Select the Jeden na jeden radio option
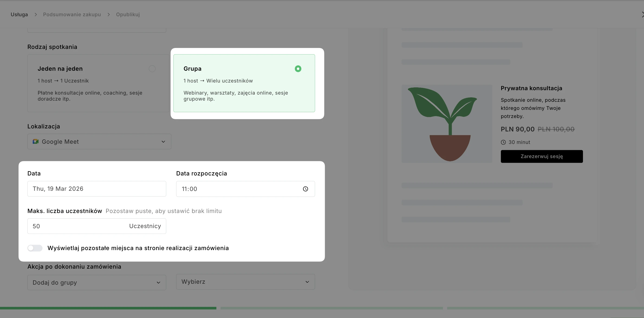Screen dimensions: 644x318 pos(152,69)
